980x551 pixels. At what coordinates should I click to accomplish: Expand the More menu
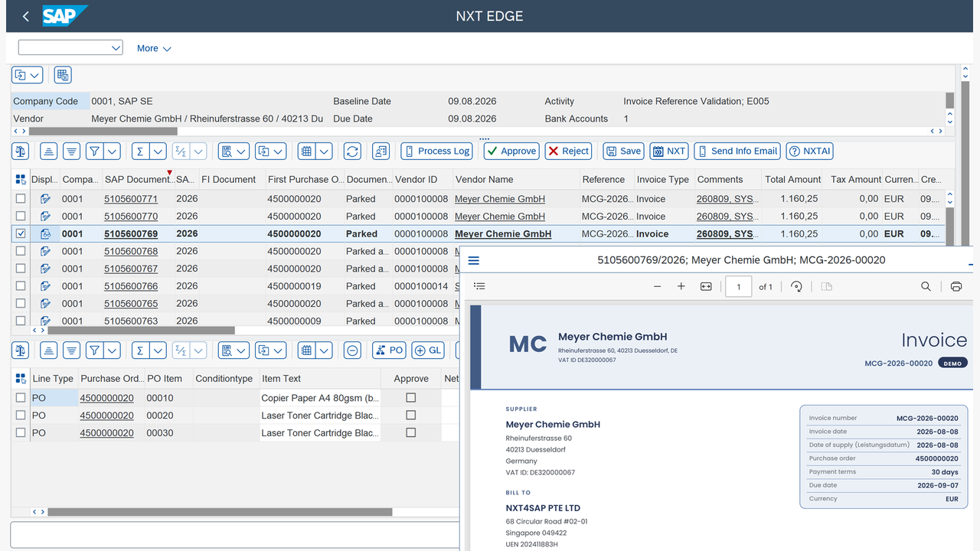(x=154, y=48)
